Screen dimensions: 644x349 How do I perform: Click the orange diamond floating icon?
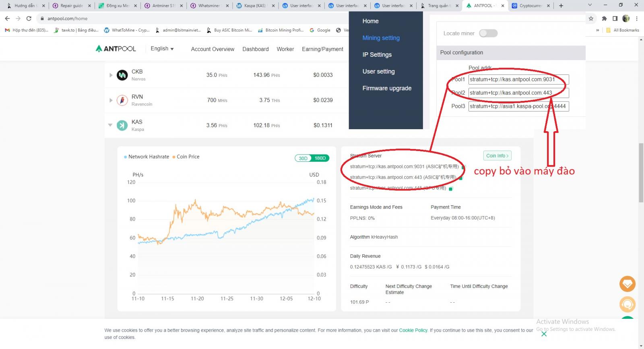coord(627,284)
